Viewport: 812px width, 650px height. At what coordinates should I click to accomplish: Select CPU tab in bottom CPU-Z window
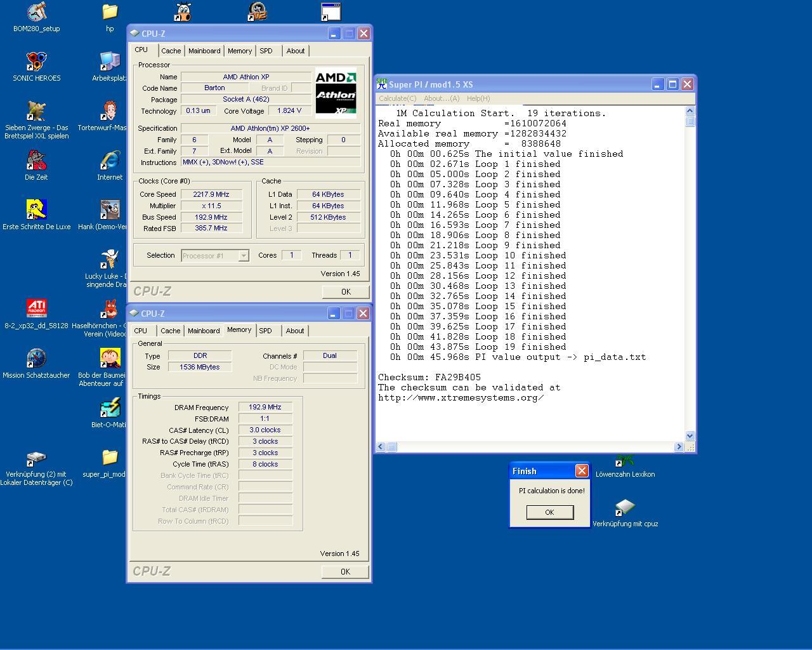pos(141,331)
